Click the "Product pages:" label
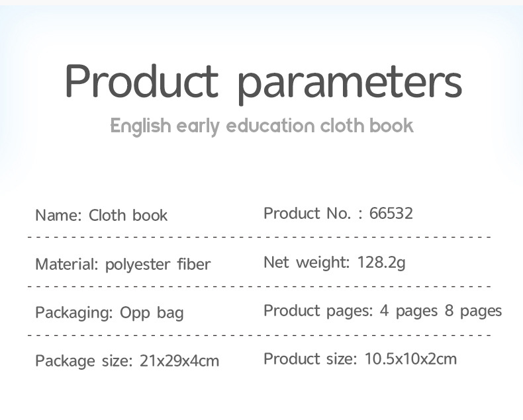Viewport: 523px width, 420px height. coord(318,311)
